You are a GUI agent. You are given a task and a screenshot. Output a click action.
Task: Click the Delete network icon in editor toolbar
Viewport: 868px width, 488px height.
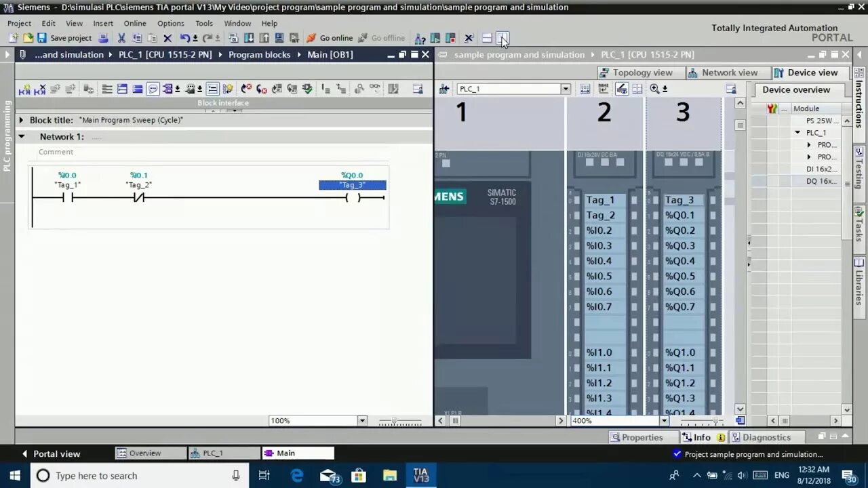coord(41,89)
